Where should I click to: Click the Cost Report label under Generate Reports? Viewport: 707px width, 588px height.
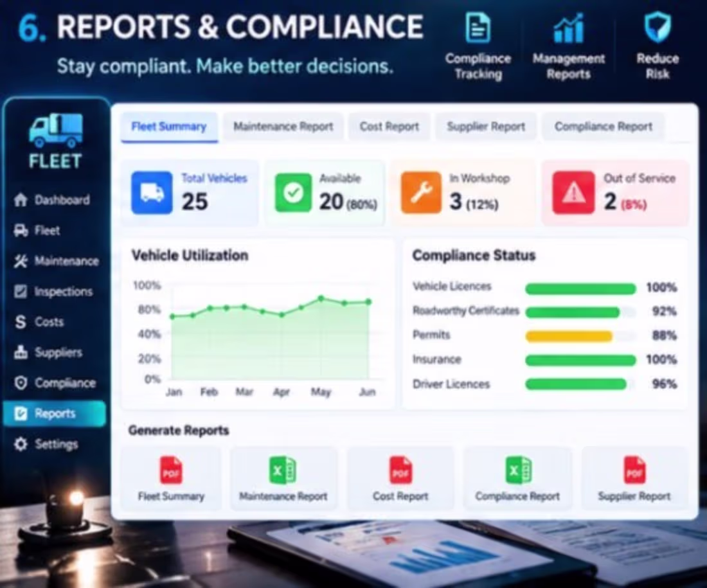(x=400, y=496)
